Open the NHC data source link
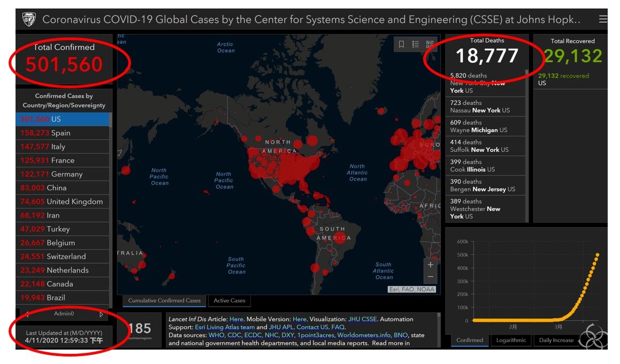The image size is (620, 364). pyautogui.click(x=272, y=335)
